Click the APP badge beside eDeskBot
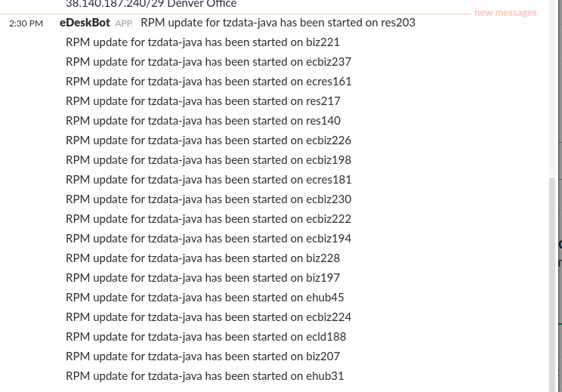Viewport: 562px width, 392px height. tap(124, 23)
